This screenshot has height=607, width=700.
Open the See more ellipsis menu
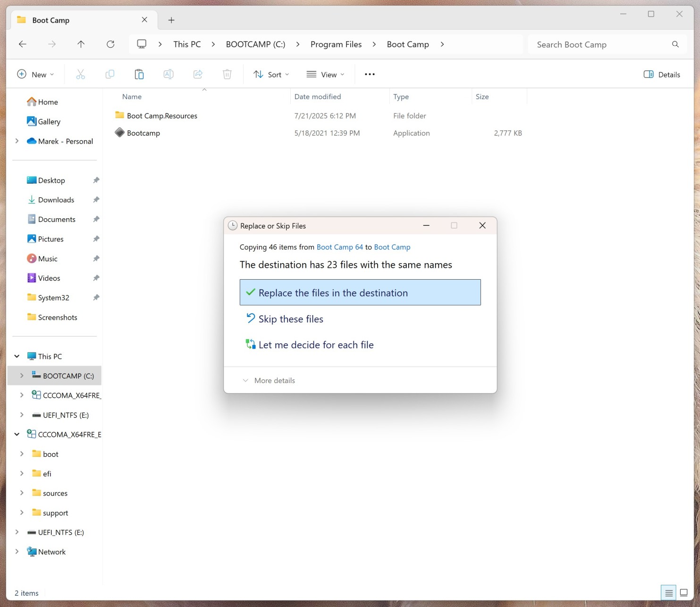[x=370, y=74]
